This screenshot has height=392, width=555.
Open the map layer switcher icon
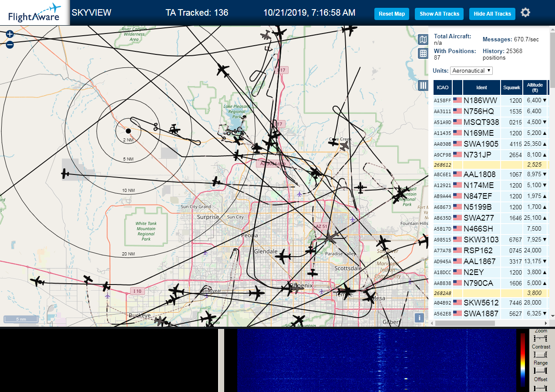tap(423, 40)
